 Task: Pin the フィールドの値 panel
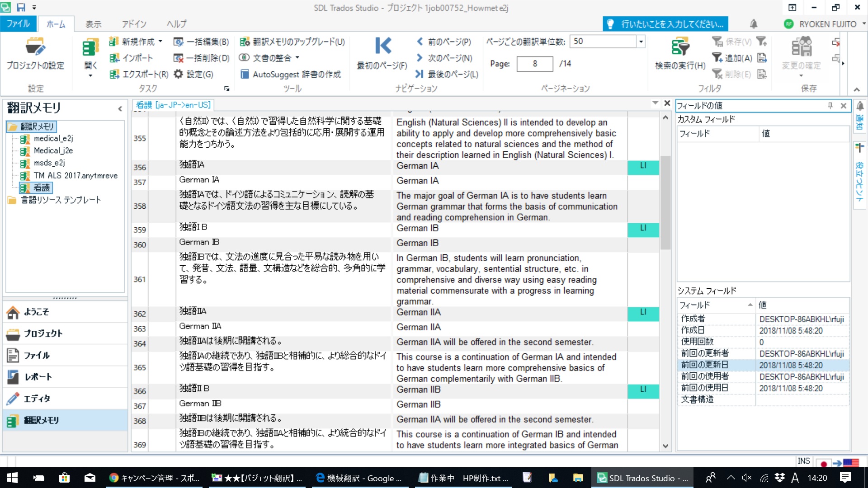click(830, 106)
